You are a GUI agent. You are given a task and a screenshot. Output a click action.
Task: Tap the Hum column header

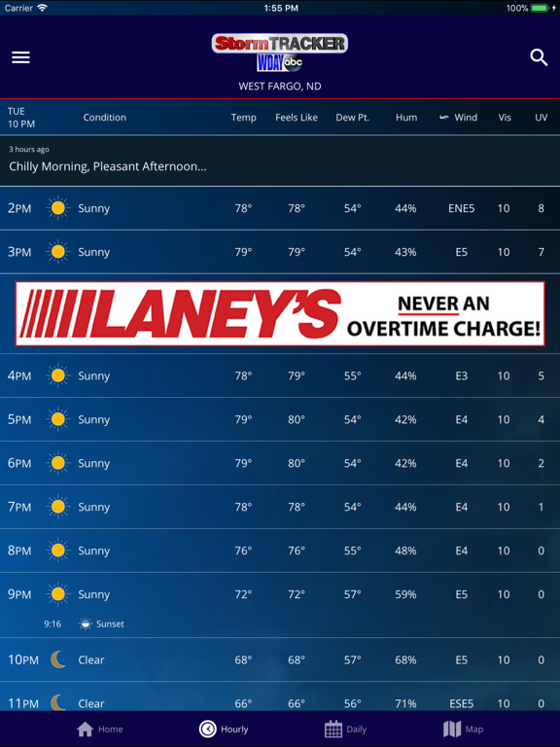[x=406, y=117]
